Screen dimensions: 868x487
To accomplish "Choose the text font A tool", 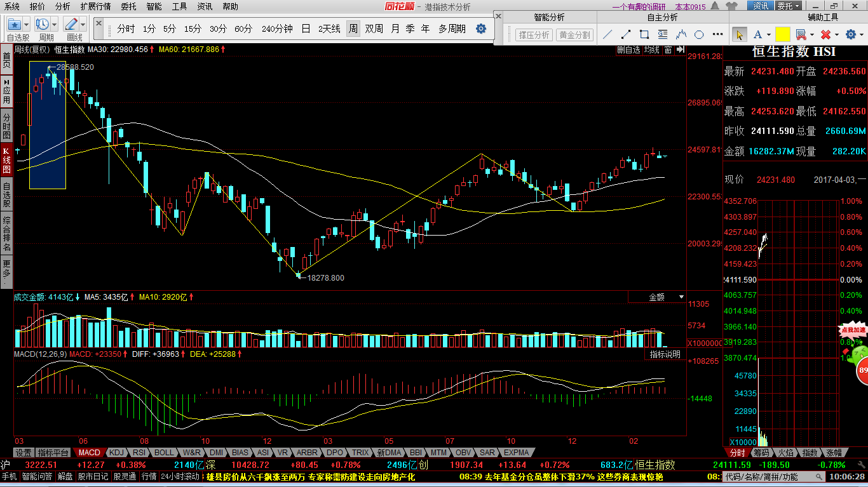I will 758,34.
